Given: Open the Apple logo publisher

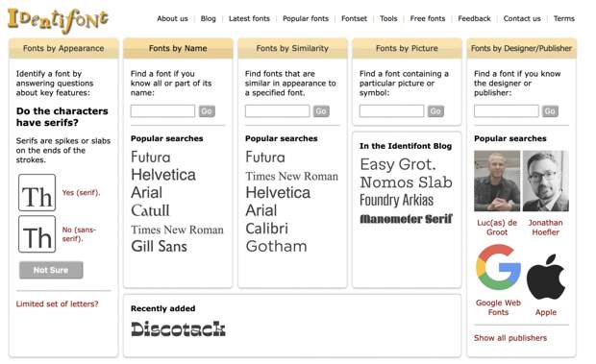Looking at the screenshot, I should [546, 277].
